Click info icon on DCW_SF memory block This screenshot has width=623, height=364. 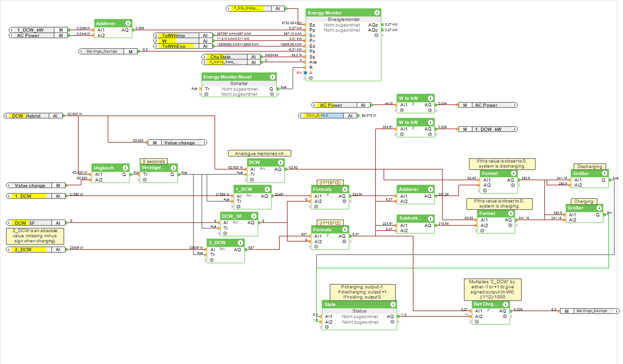pos(254,216)
